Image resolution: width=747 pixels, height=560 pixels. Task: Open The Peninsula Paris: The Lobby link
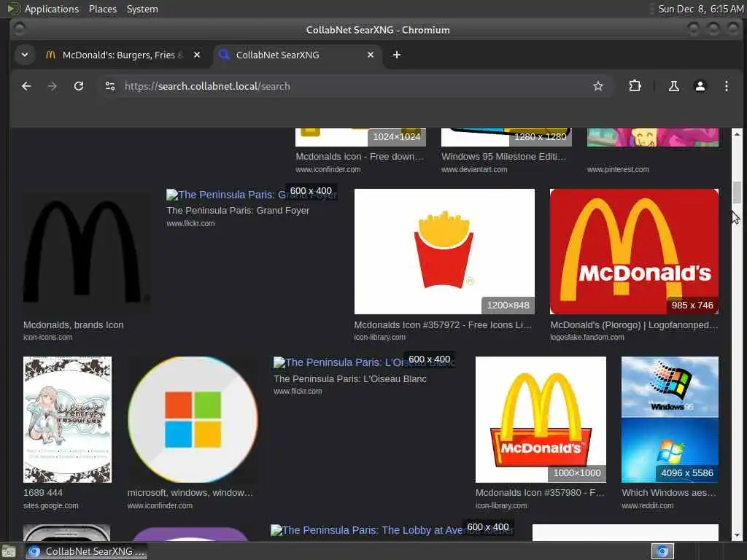click(391, 530)
